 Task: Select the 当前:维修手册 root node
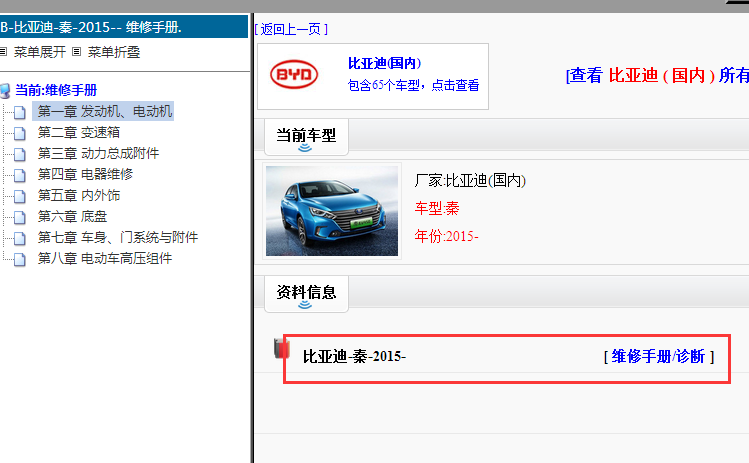(56, 90)
